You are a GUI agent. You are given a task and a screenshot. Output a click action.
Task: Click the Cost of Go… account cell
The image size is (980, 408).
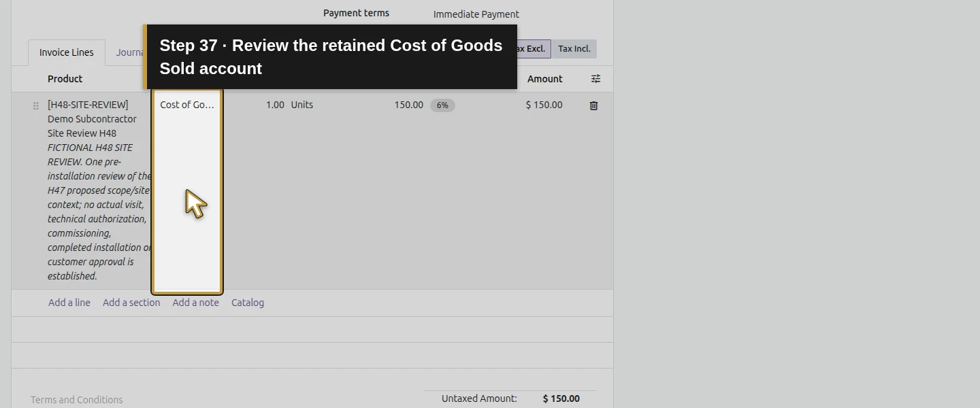tap(187, 105)
